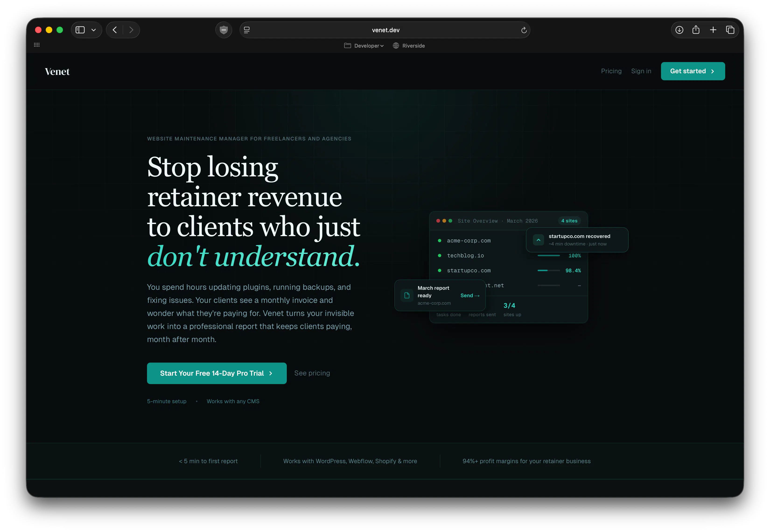Show Safari downloads
This screenshot has width=770, height=532.
pyautogui.click(x=679, y=30)
